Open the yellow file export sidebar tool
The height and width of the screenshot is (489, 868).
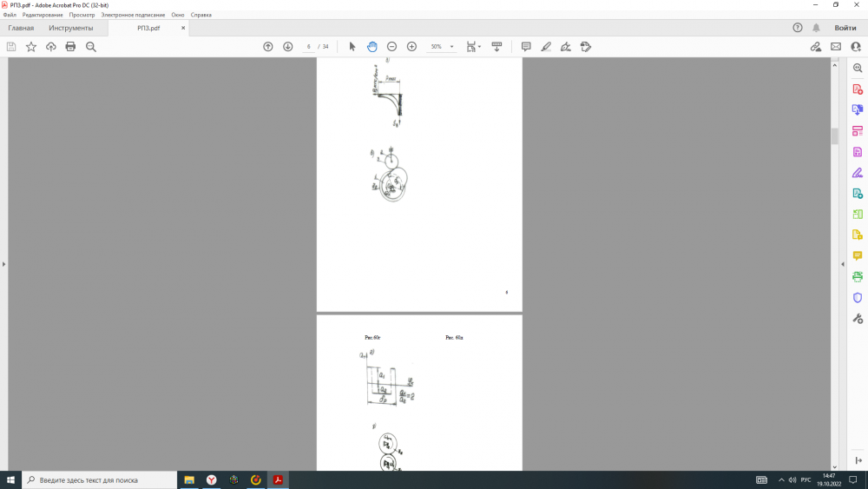858,235
